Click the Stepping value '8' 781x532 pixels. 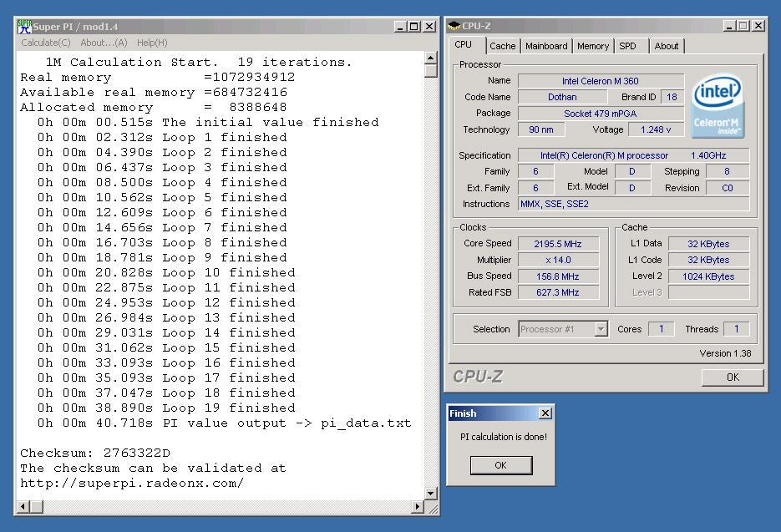pyautogui.click(x=728, y=171)
